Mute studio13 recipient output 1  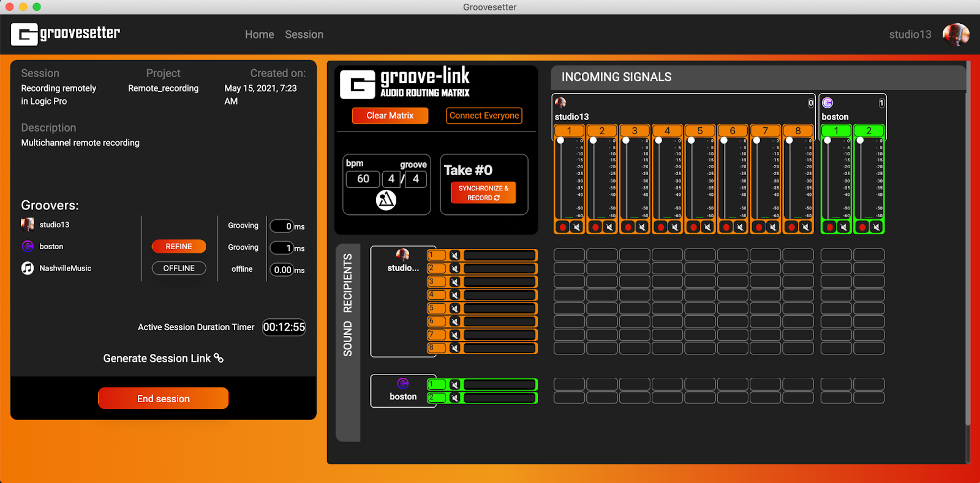tap(454, 255)
